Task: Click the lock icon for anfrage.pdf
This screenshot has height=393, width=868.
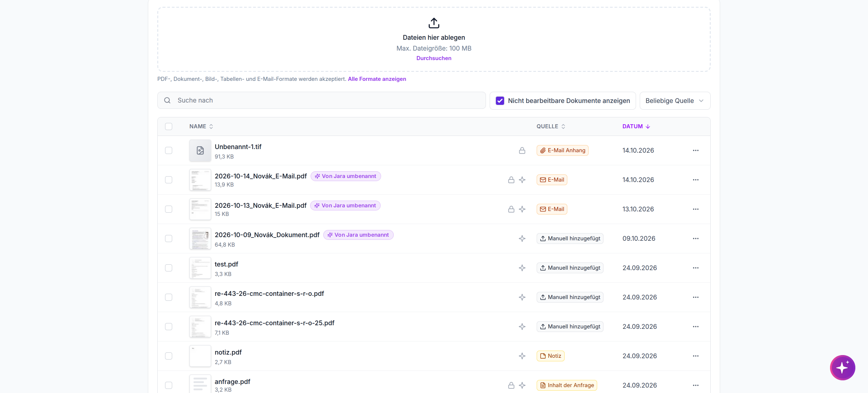Action: (511, 385)
